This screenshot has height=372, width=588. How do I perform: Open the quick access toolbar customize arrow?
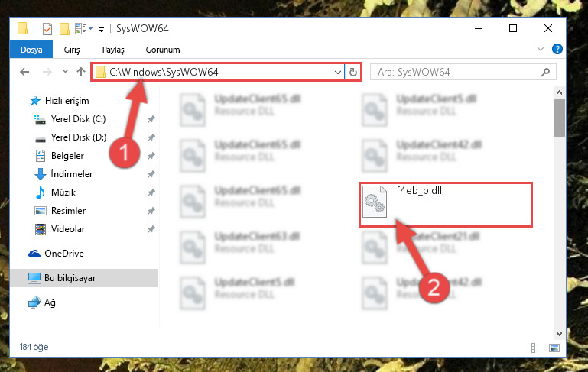click(101, 29)
